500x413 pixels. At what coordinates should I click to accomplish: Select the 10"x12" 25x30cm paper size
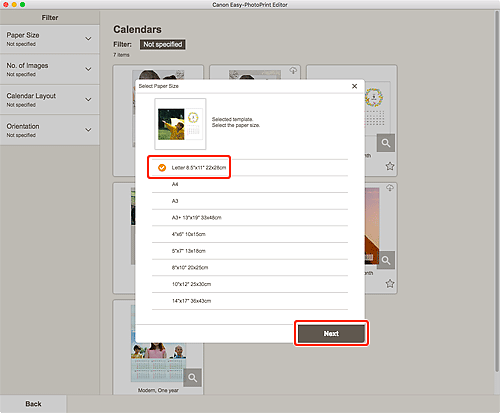point(250,284)
